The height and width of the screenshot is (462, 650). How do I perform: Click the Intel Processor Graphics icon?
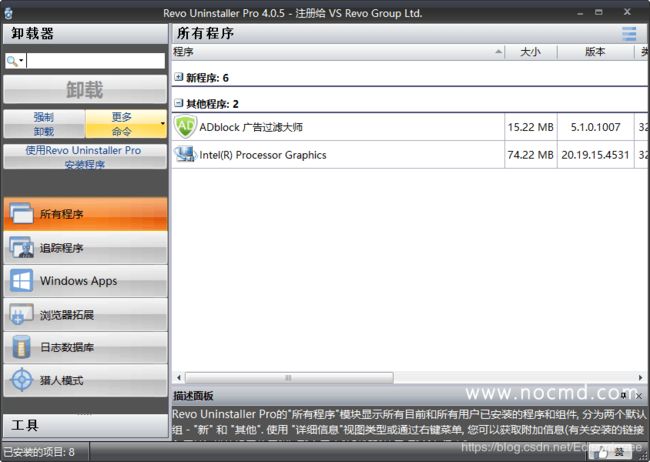coord(185,154)
